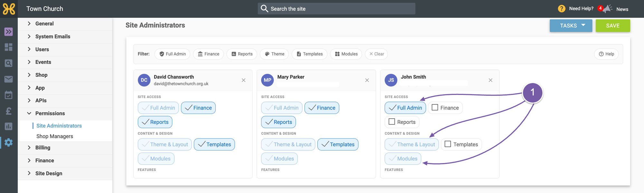This screenshot has width=644, height=193.
Task: Click the DC avatar for David Chansworth
Action: point(144,80)
